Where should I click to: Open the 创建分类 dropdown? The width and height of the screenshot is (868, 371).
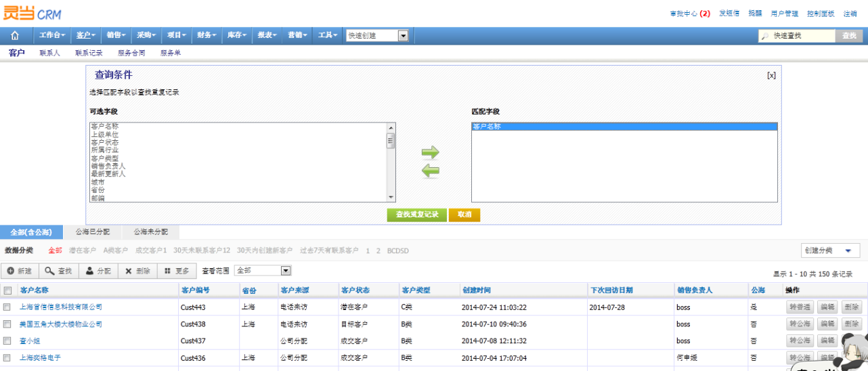pos(830,250)
